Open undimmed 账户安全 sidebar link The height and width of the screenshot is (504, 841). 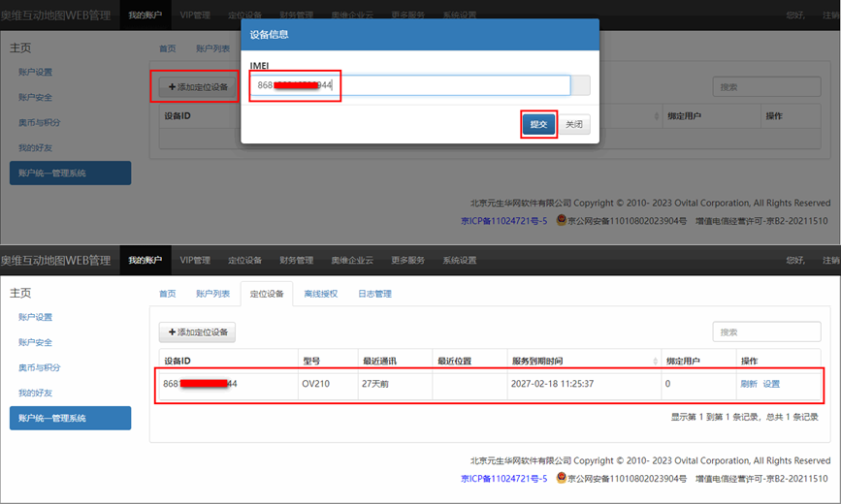coord(35,342)
